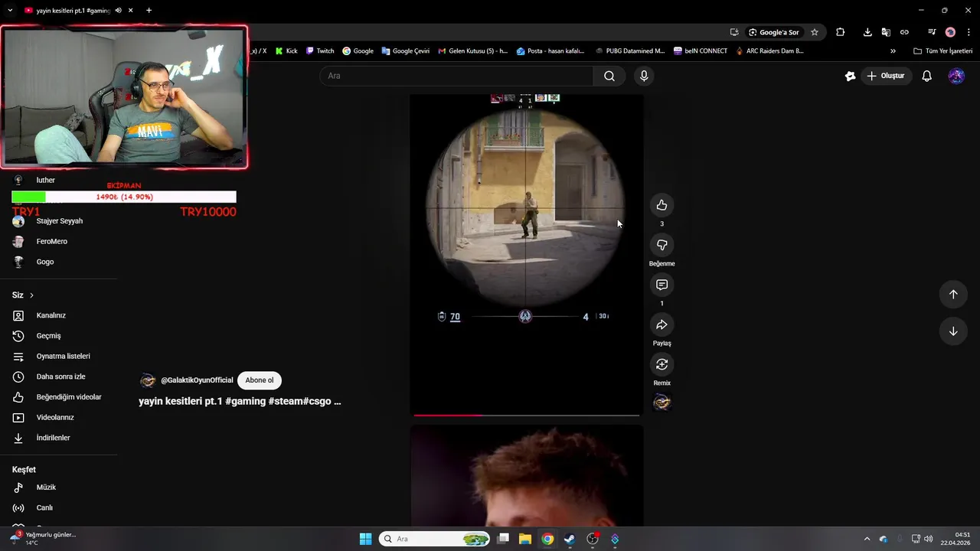Seek along the Shorts red progress bar
This screenshot has width=980, height=551.
(x=526, y=416)
